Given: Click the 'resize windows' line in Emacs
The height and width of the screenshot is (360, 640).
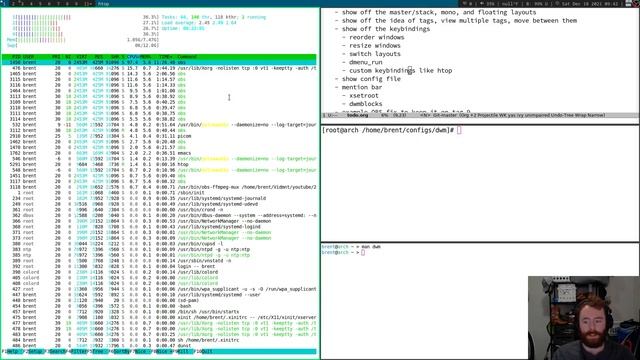Looking at the screenshot, I should (371, 46).
